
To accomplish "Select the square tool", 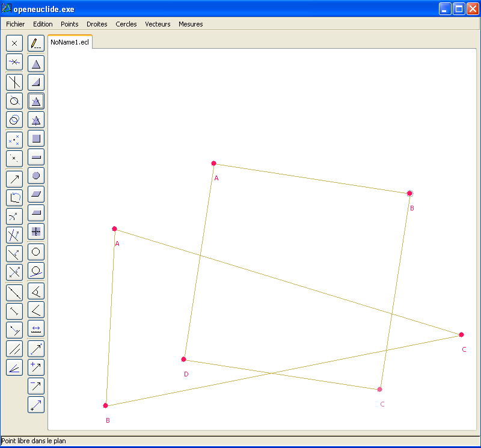I will (36, 138).
